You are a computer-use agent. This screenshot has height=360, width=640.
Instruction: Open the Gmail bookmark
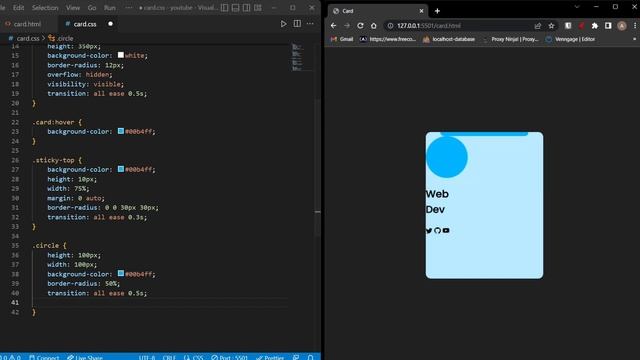coord(342,39)
